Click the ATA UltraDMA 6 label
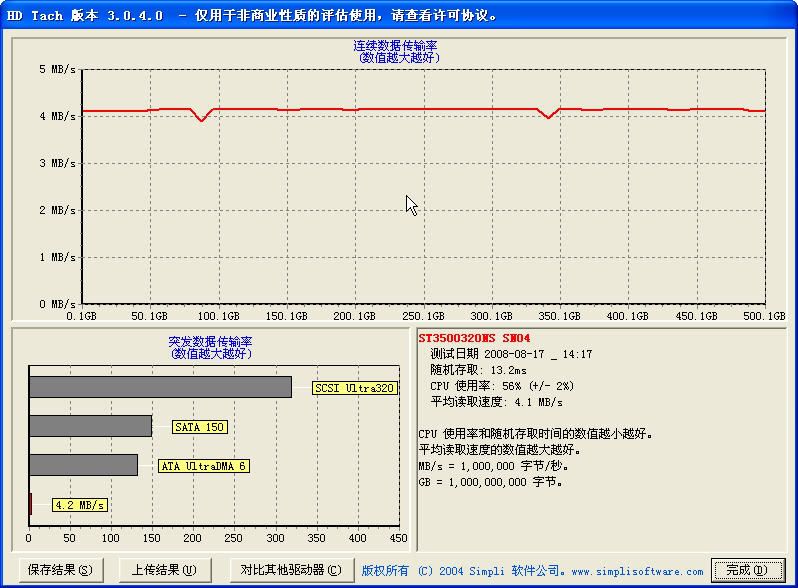798x588 pixels. pyautogui.click(x=203, y=466)
